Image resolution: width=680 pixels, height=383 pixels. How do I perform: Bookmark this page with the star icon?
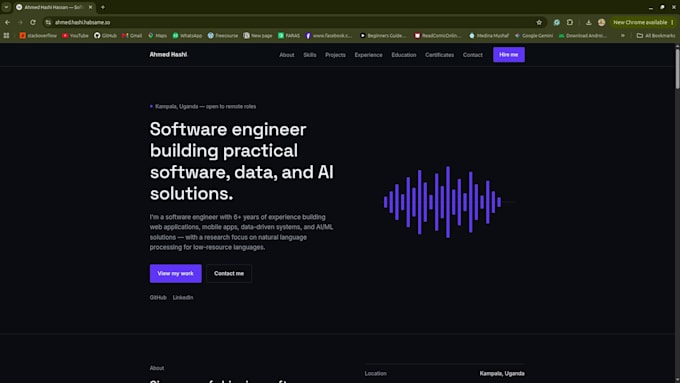539,22
